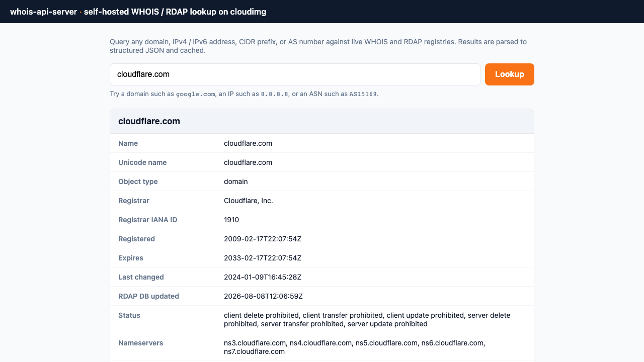The image size is (644, 362).
Task: Click the 'Registrar' row label above Registrar IANA ID
Action: (x=134, y=201)
